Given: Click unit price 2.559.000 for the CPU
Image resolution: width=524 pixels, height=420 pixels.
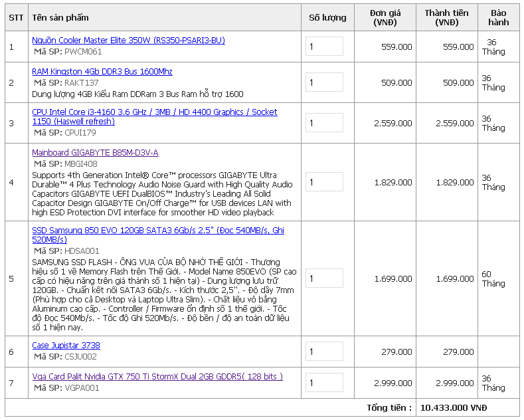Looking at the screenshot, I should click(x=393, y=124).
